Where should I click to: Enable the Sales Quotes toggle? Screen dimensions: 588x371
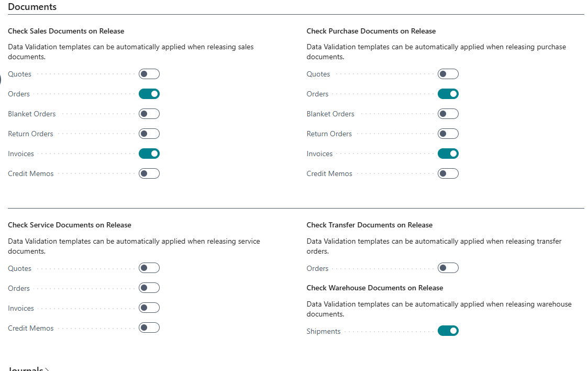pos(149,74)
